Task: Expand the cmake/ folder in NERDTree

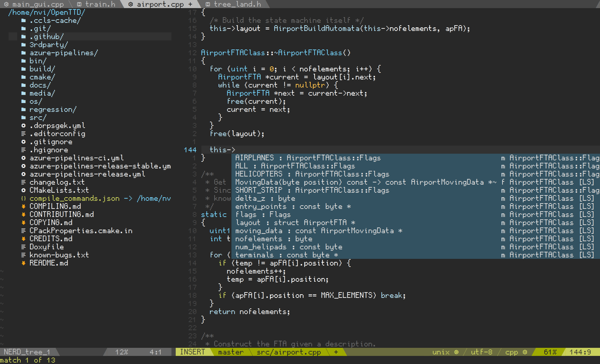Action: pyautogui.click(x=42, y=77)
